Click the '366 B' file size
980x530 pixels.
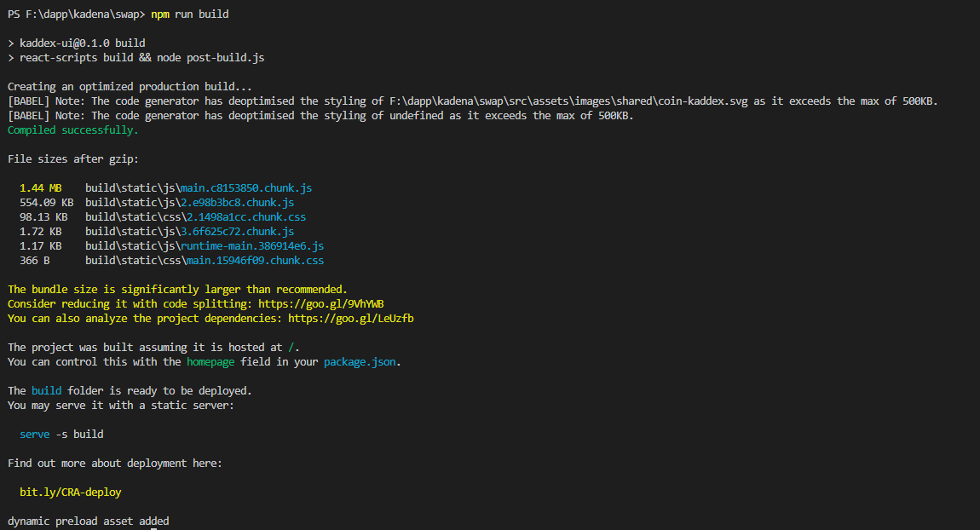(x=34, y=260)
